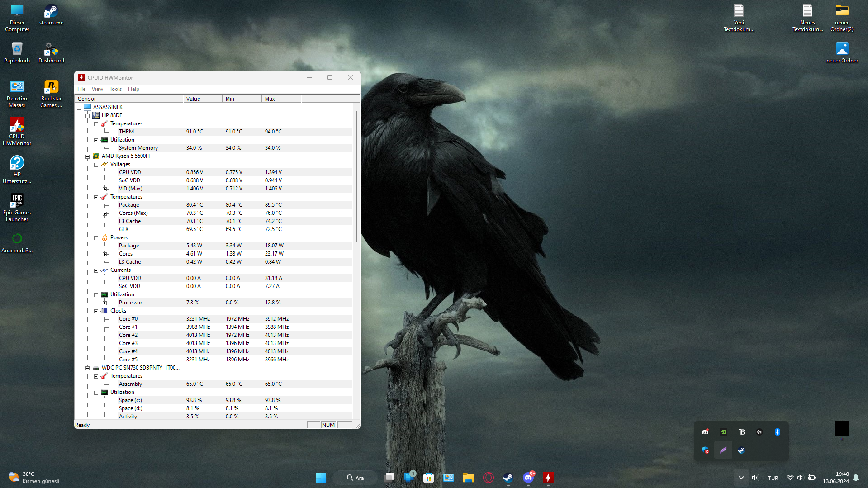
Task: Open the Papierkorb recycle bin
Action: [x=17, y=53]
